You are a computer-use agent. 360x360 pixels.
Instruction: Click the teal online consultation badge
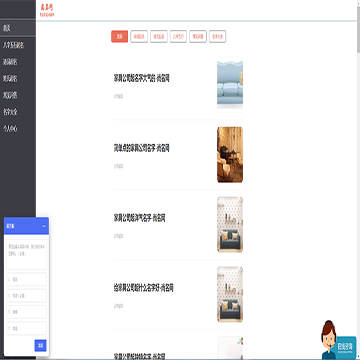(345, 347)
